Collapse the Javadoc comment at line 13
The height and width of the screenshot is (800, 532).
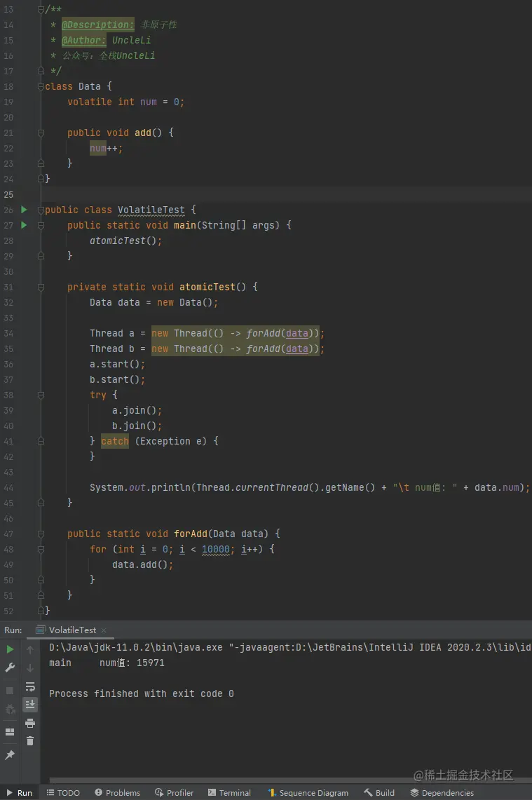[x=41, y=9]
